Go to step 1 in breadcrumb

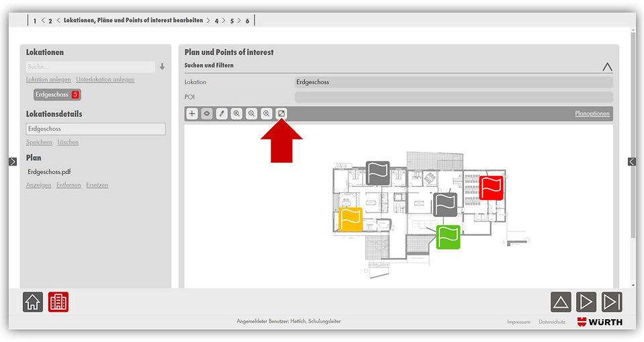(35, 21)
